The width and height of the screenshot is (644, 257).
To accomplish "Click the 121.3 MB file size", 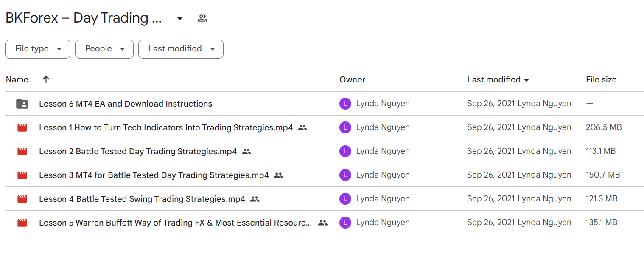I will click(602, 199).
